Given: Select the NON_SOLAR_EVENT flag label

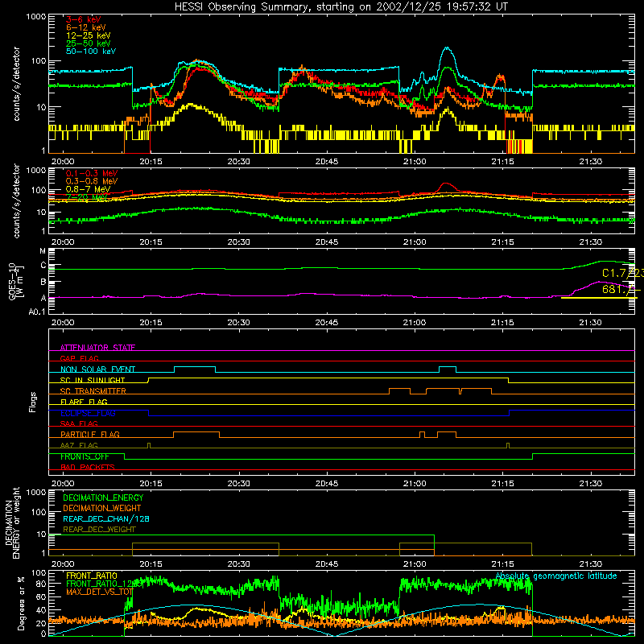Looking at the screenshot, I should 97,369.
